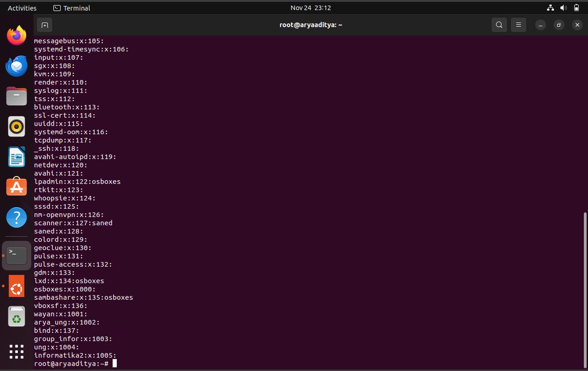Screen dimensions: 588x371
Task: Click the network status icon
Action: (550, 8)
